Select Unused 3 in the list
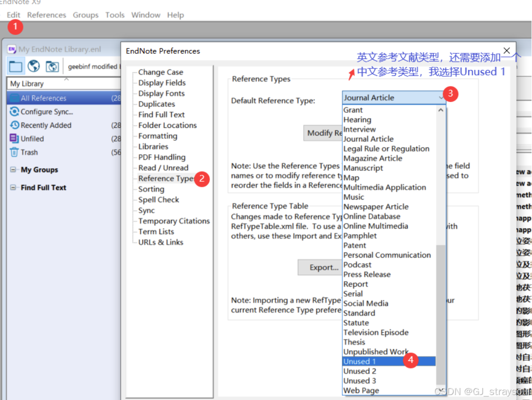Screen dimensions: 532x400 [x=389, y=381]
